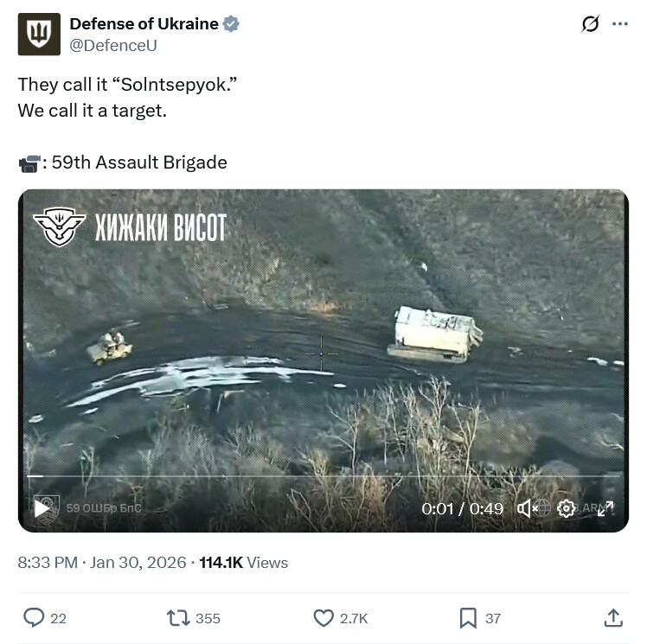Open video settings gear icon
The image size is (647, 644).
(566, 508)
